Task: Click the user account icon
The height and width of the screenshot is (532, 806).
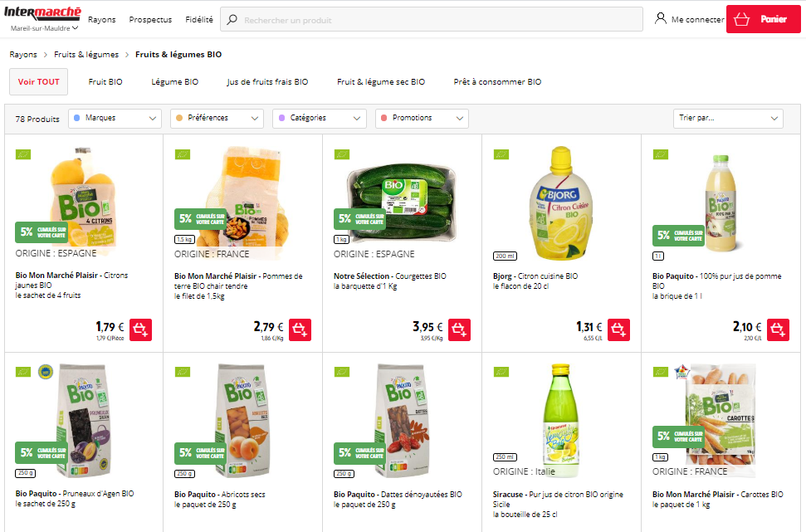Action: [661, 19]
